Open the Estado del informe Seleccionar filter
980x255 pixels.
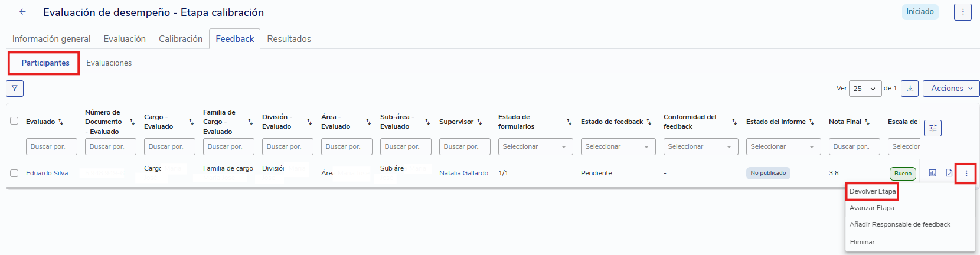coord(783,146)
